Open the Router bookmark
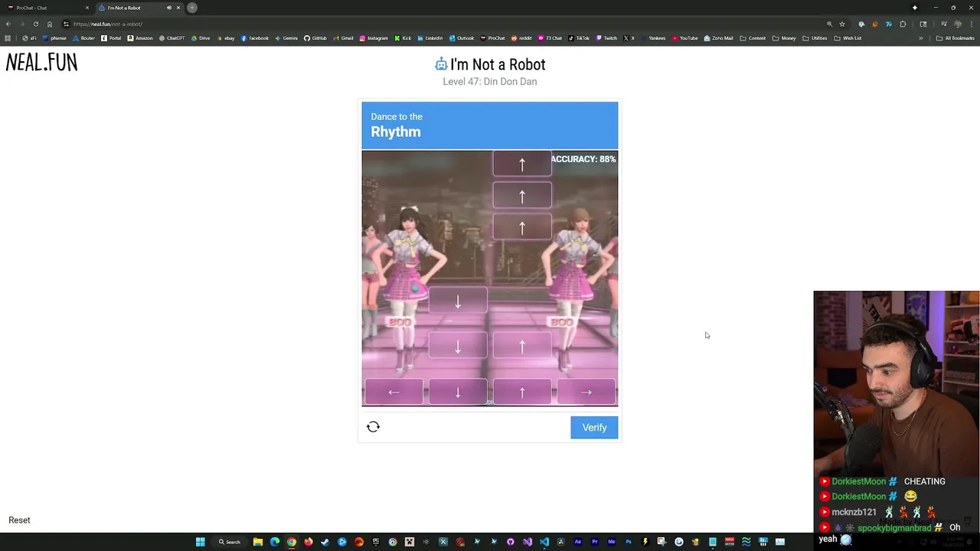The image size is (980, 551). tap(83, 38)
